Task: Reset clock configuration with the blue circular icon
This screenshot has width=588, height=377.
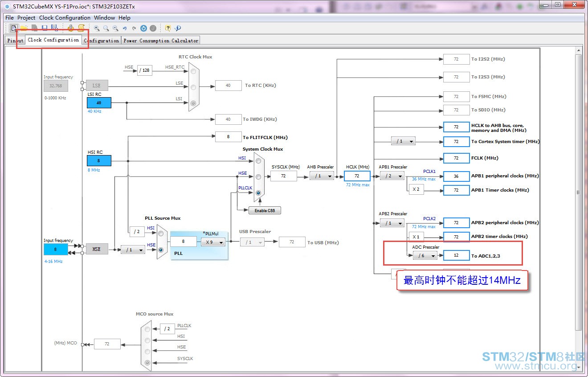Action: click(143, 28)
